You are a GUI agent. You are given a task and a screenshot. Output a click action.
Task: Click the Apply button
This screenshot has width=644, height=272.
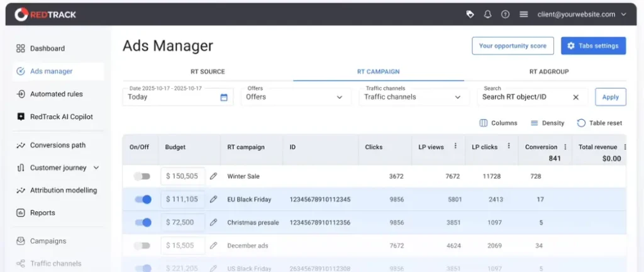coord(610,97)
